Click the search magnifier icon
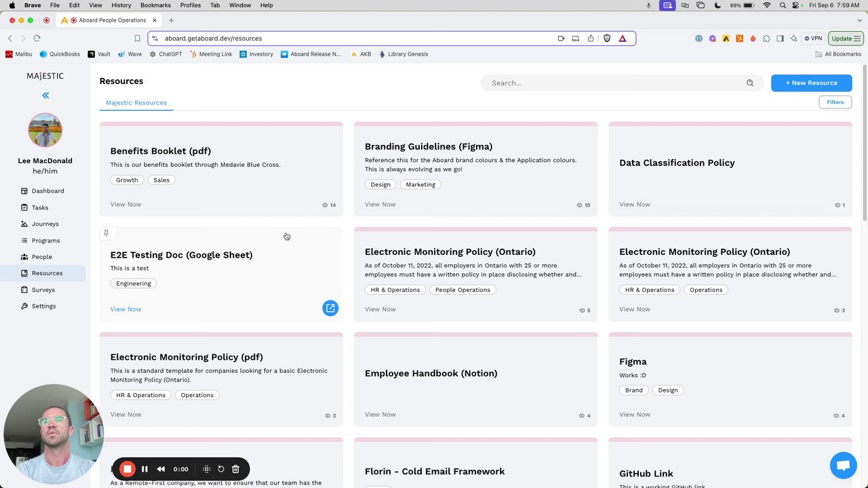The width and height of the screenshot is (868, 488). pyautogui.click(x=750, y=83)
